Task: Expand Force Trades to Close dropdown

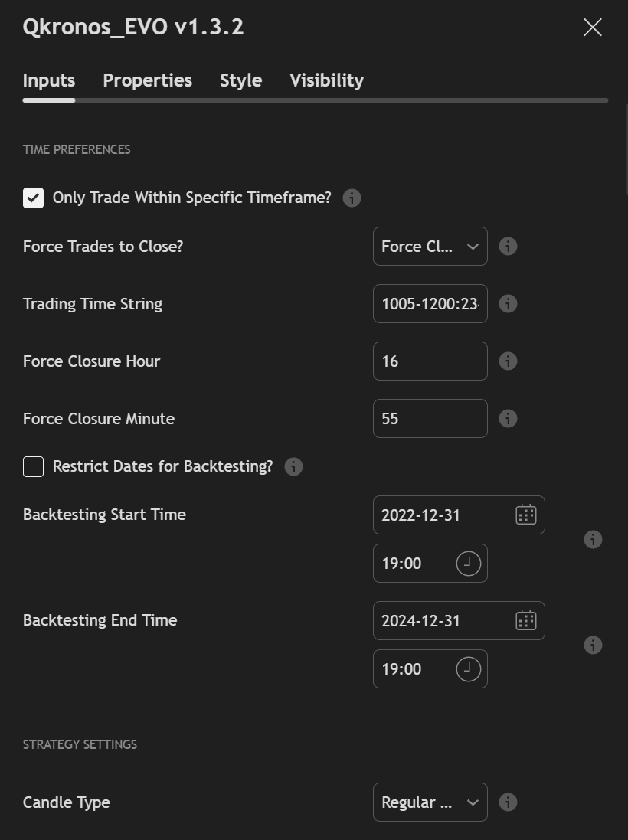Action: tap(430, 247)
